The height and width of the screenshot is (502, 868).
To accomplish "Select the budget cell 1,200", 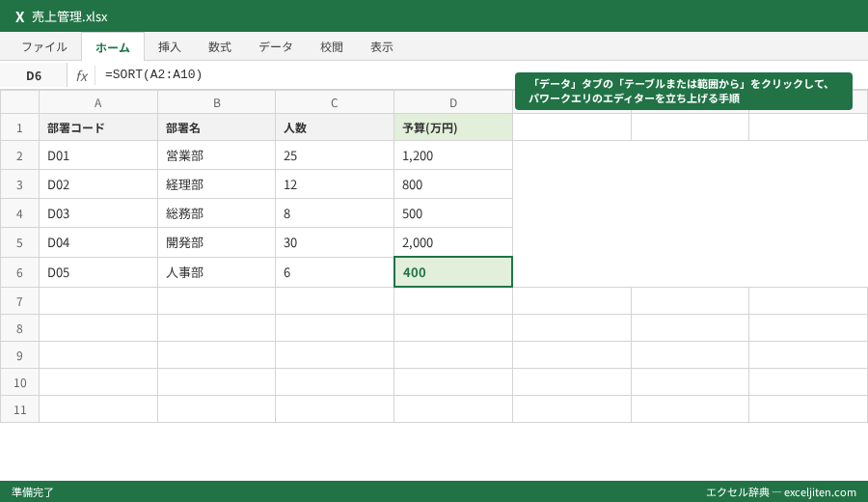I will (x=453, y=155).
